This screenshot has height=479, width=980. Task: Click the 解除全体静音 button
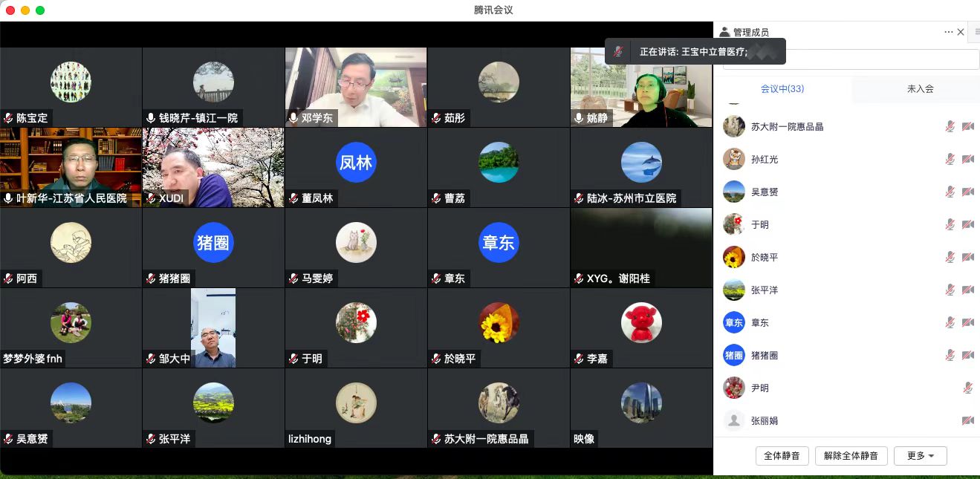pos(851,455)
